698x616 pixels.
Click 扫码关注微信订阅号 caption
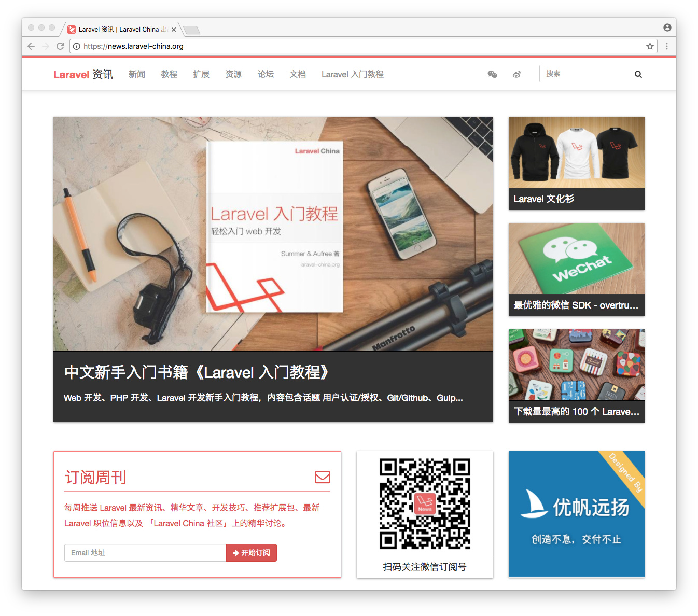point(425,567)
